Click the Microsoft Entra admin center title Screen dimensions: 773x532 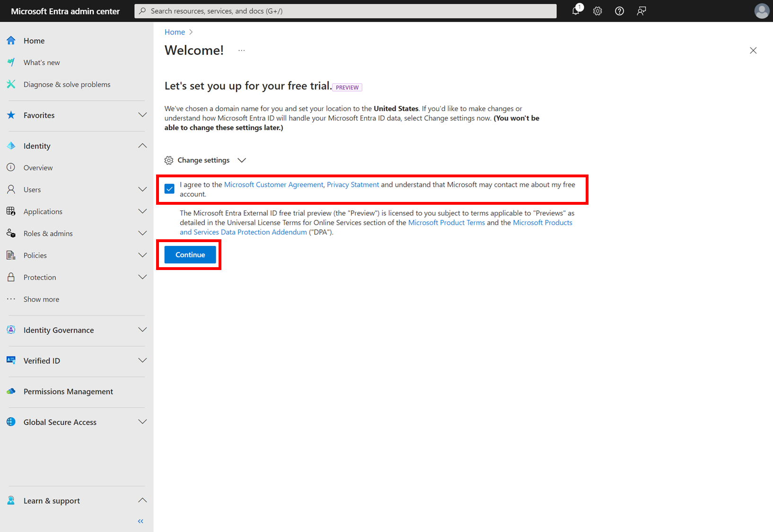(65, 11)
